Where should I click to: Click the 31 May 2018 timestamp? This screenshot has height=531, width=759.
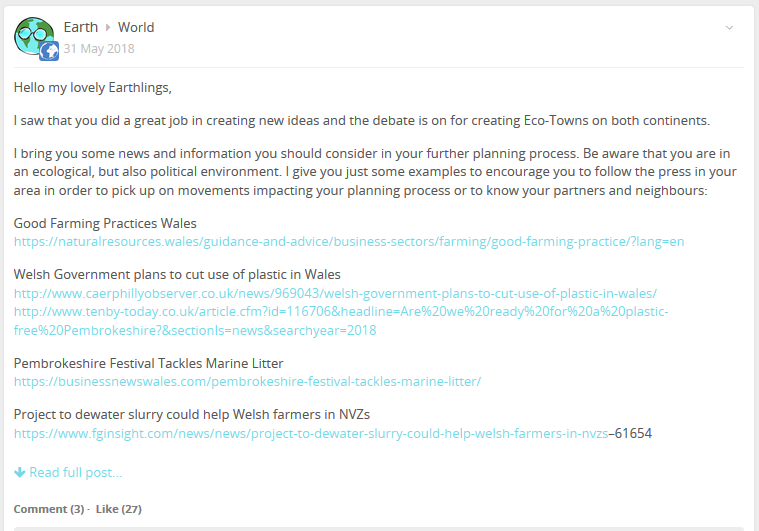point(99,48)
